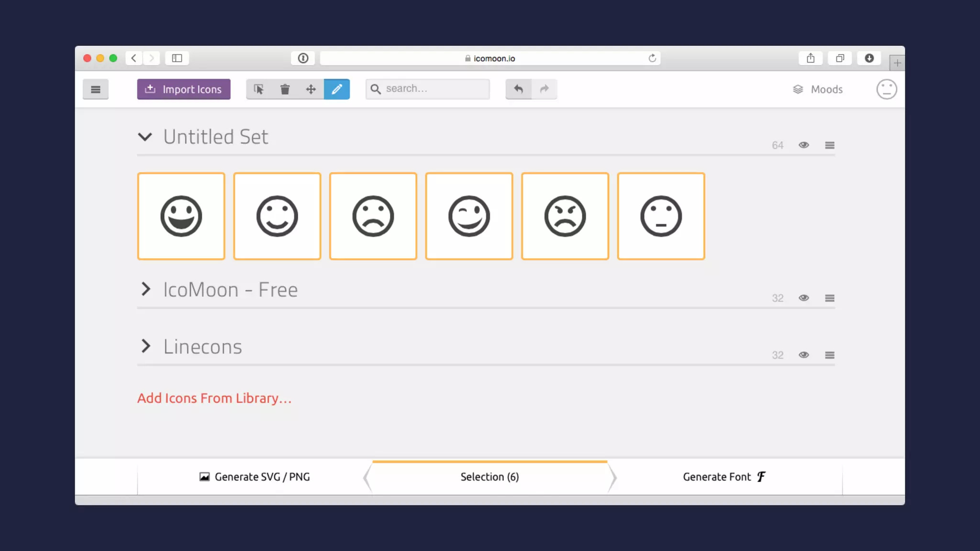Open Add Icons From Library link
The image size is (980, 551).
pyautogui.click(x=214, y=398)
